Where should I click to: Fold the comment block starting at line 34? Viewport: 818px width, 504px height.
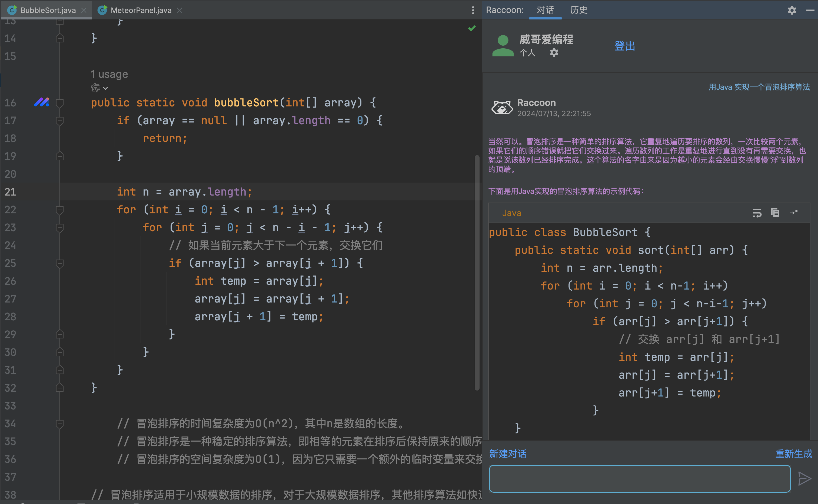tap(60, 424)
